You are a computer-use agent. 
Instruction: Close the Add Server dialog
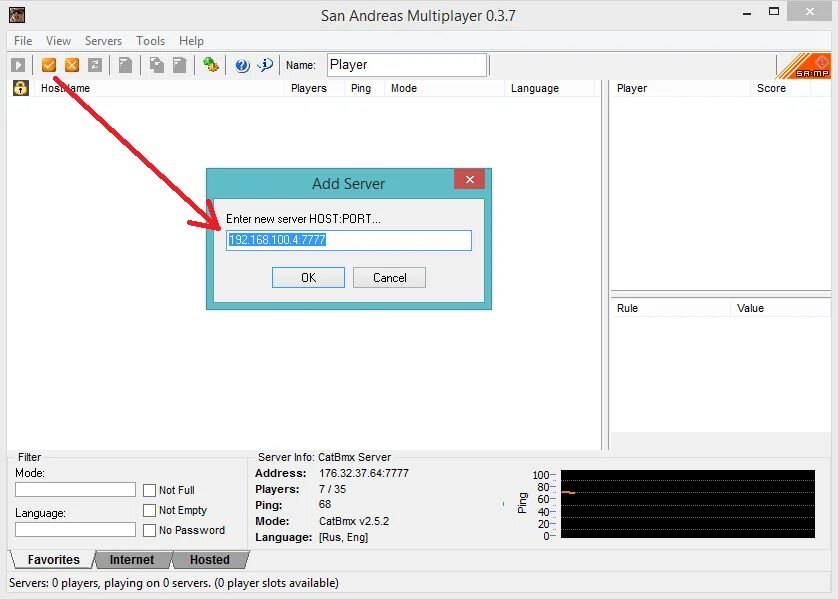(x=469, y=179)
